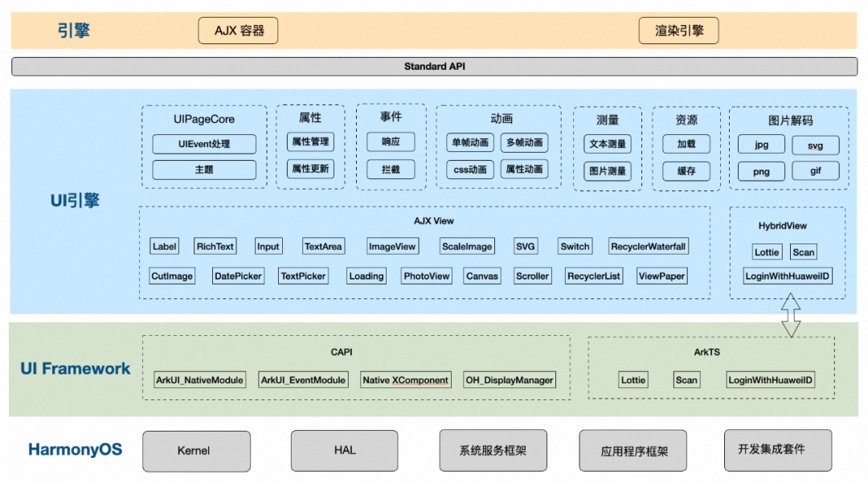Click ArkUI_NativeModule in the CAPI group
This screenshot has width=868, height=483.
pos(200,380)
